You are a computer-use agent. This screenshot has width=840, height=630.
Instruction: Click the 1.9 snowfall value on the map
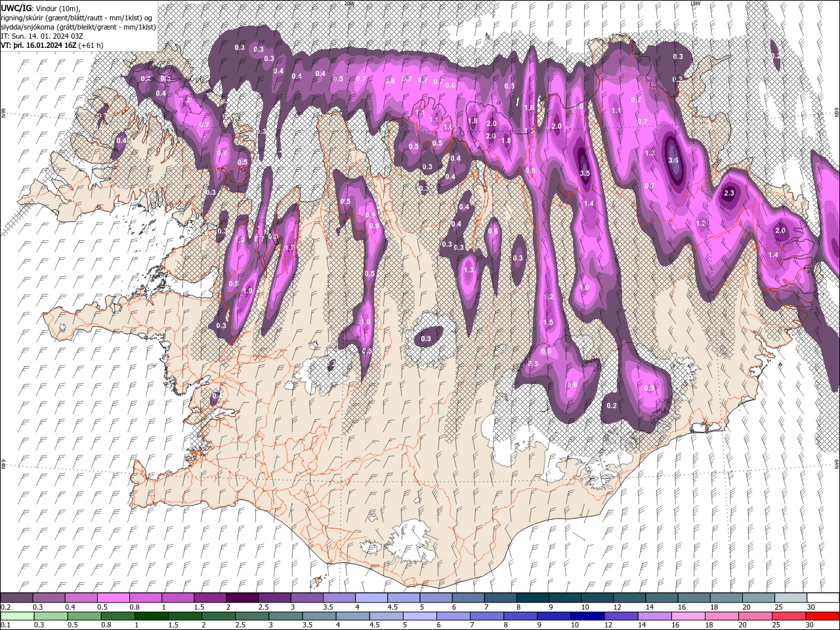tap(248, 291)
